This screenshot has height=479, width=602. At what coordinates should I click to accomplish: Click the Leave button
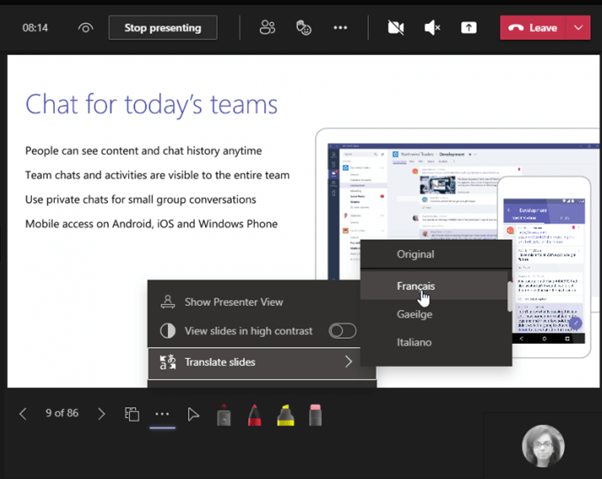pyautogui.click(x=533, y=28)
